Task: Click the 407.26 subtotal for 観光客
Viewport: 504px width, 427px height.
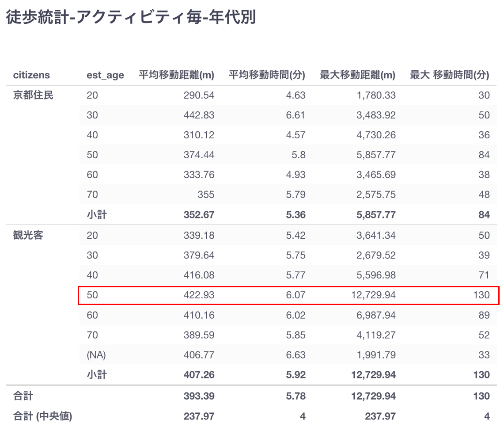Action: click(199, 375)
